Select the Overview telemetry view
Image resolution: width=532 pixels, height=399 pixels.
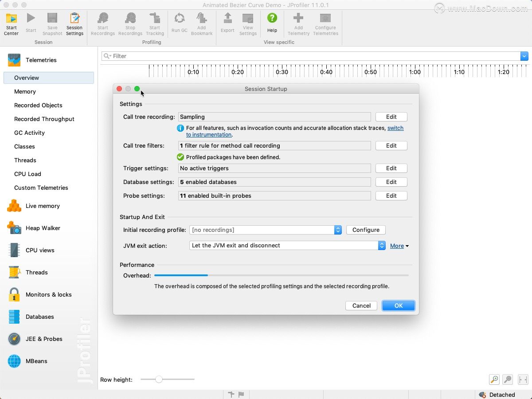(49, 78)
